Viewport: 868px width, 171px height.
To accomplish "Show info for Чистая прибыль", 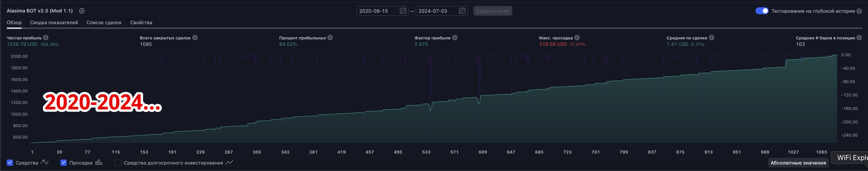I will coord(46,37).
